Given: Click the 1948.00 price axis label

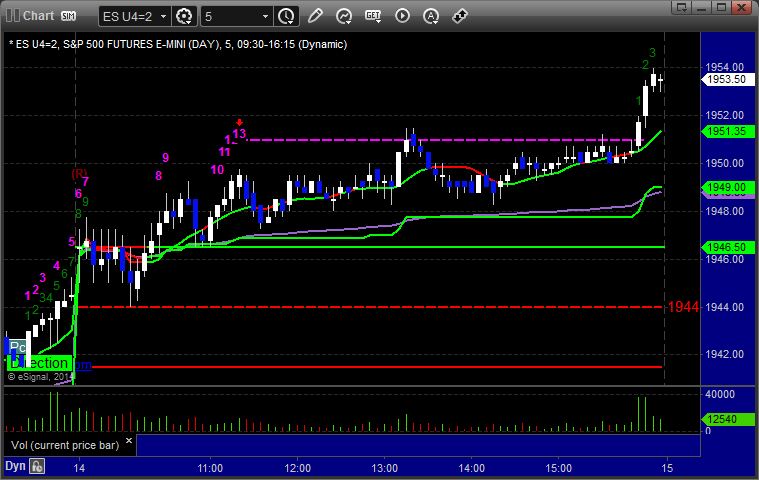Looking at the screenshot, I should point(724,211).
